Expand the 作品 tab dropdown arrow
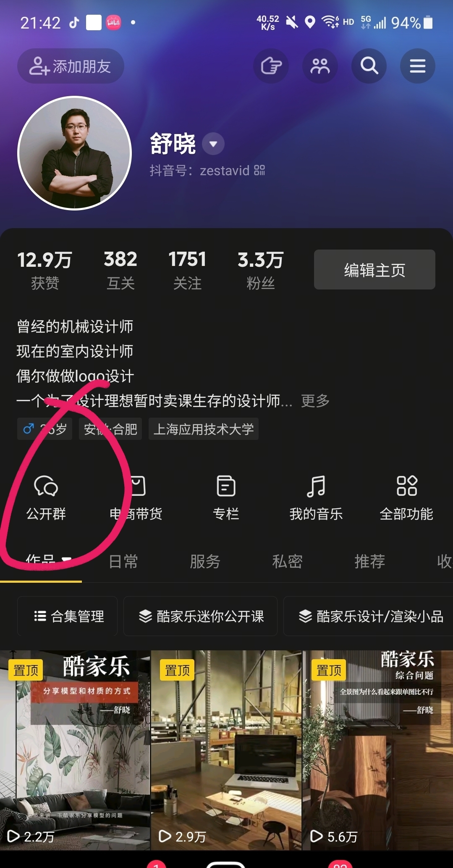The image size is (453, 868). tap(66, 560)
